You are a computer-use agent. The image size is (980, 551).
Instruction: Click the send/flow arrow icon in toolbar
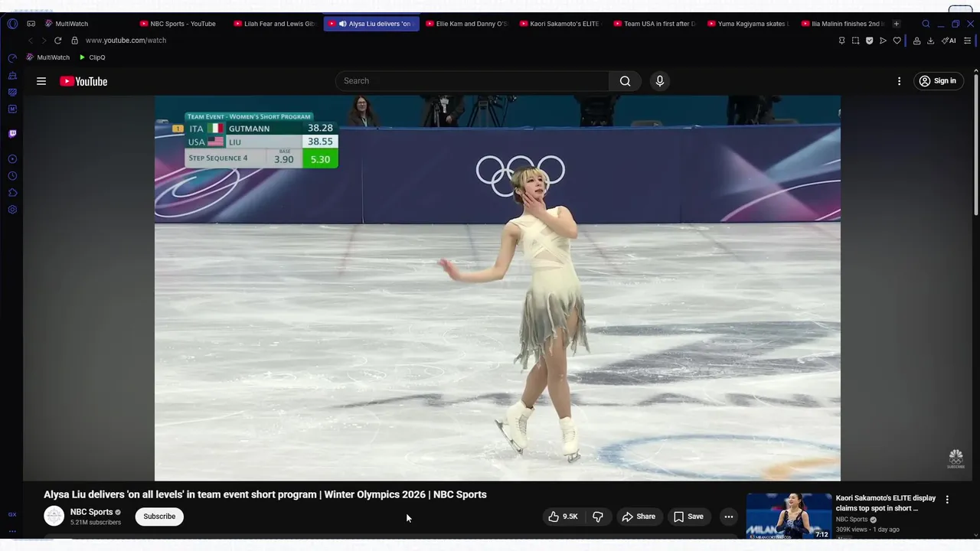(883, 41)
